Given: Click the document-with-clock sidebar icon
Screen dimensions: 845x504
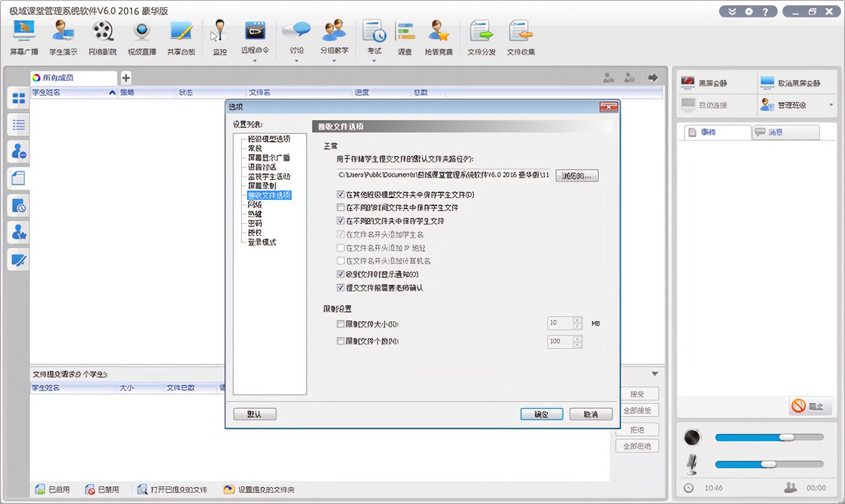Looking at the screenshot, I should (x=19, y=206).
